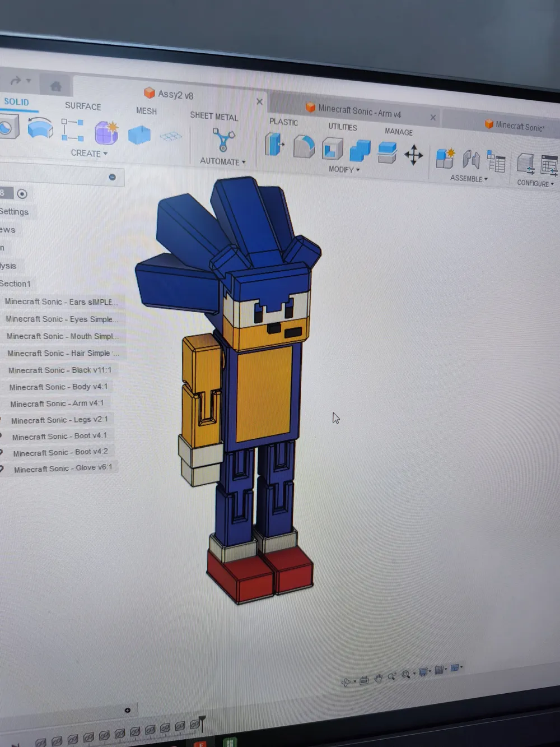Switch to the MANAGE tab
The height and width of the screenshot is (747, 560).
tap(399, 132)
